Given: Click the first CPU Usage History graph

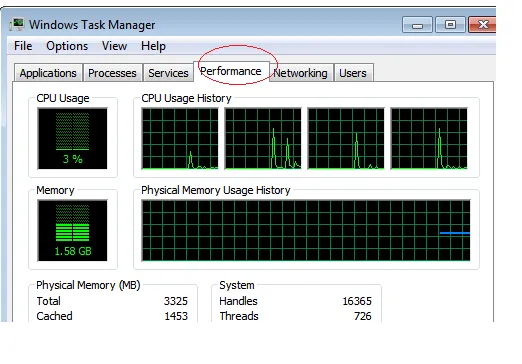Looking at the screenshot, I should pos(180,138).
